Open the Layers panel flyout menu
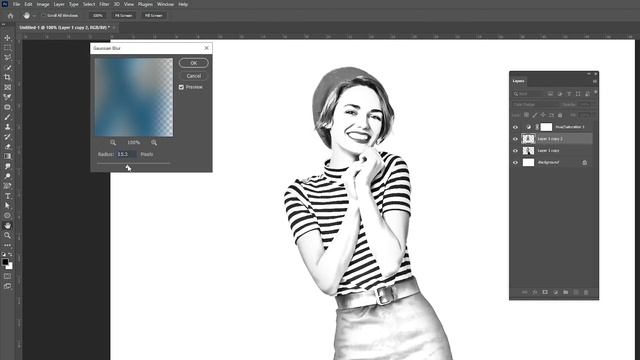640x360 pixels. pos(595,81)
